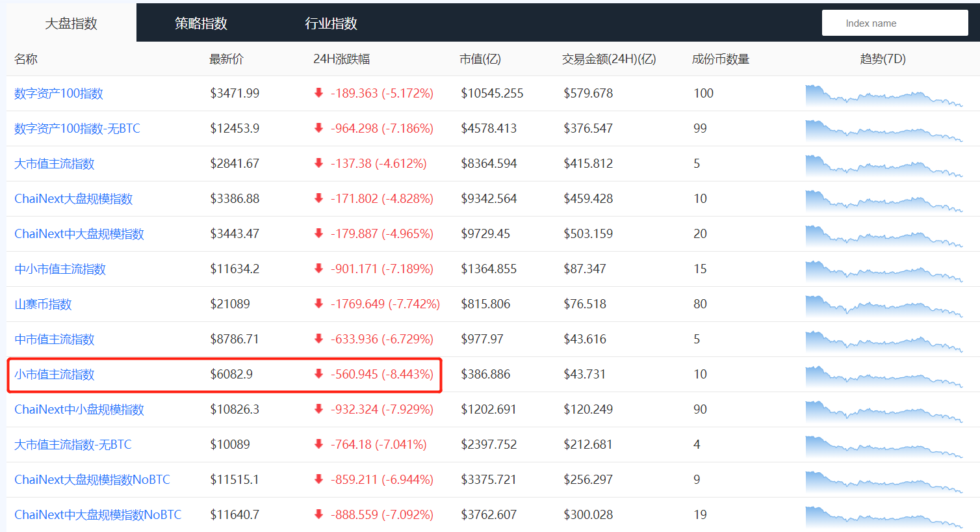This screenshot has width=980, height=532.
Task: Click red down arrow beside -764.18
Action: tap(318, 444)
